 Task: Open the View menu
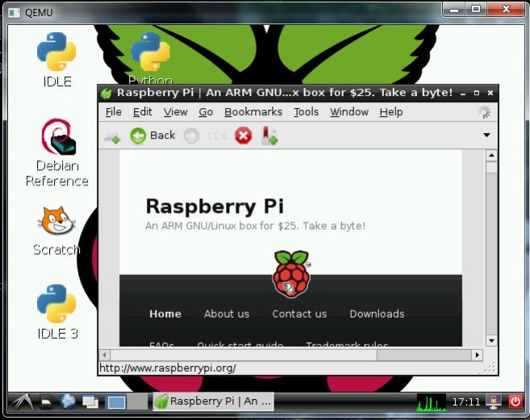pos(175,112)
